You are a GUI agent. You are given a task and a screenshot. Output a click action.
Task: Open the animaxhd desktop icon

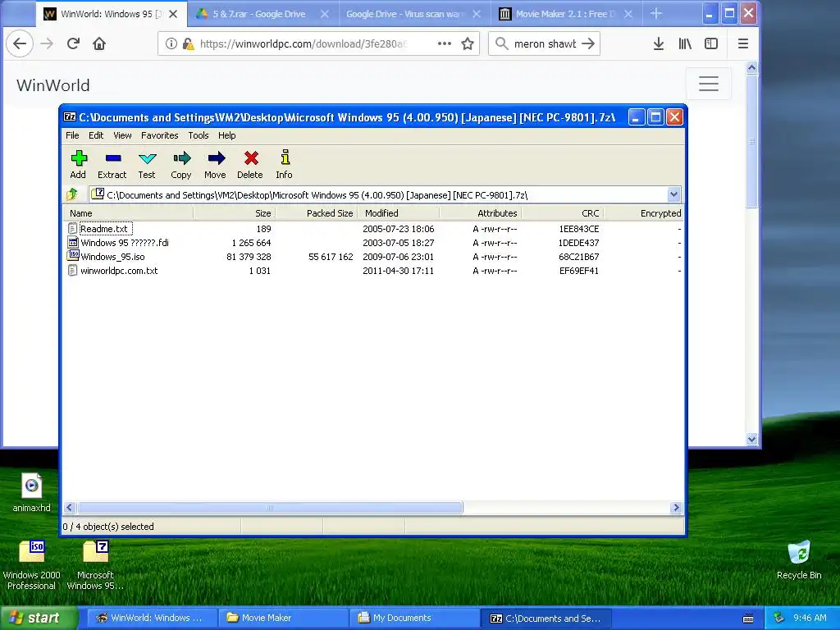pos(32,492)
